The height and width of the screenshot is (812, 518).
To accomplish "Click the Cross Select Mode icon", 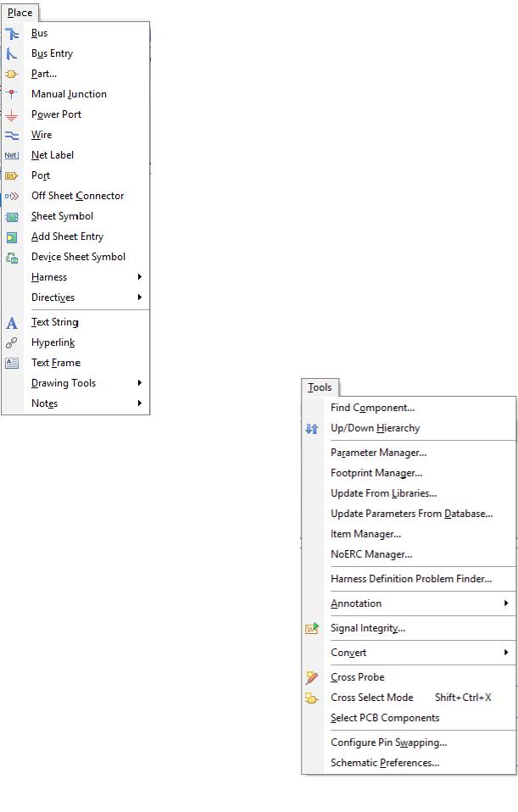I will [312, 698].
